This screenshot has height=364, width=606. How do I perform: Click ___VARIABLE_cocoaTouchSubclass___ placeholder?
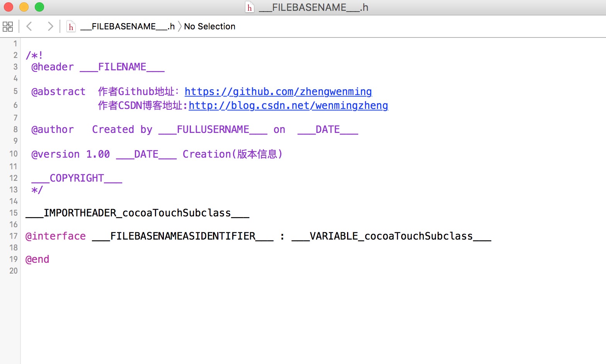click(392, 236)
